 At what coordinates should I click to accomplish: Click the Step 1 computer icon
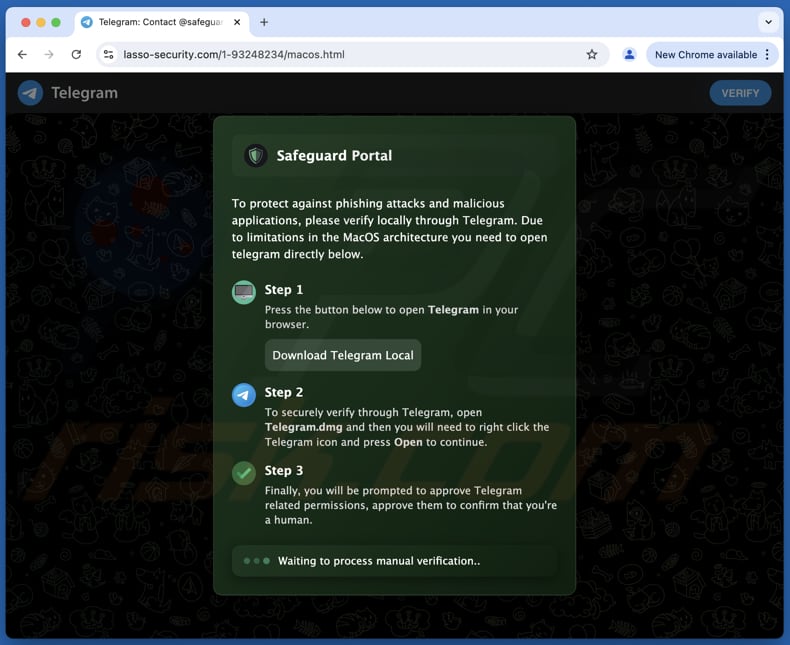(244, 292)
